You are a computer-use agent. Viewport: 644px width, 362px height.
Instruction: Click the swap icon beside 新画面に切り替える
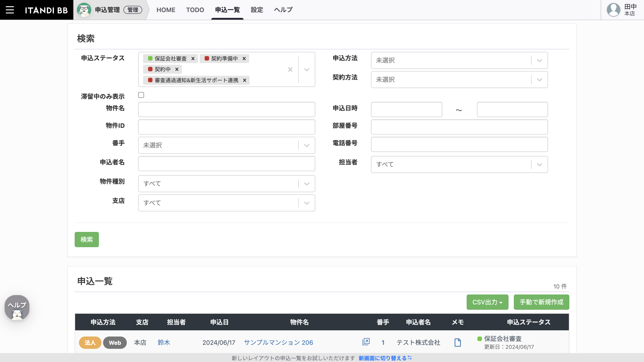point(409,358)
